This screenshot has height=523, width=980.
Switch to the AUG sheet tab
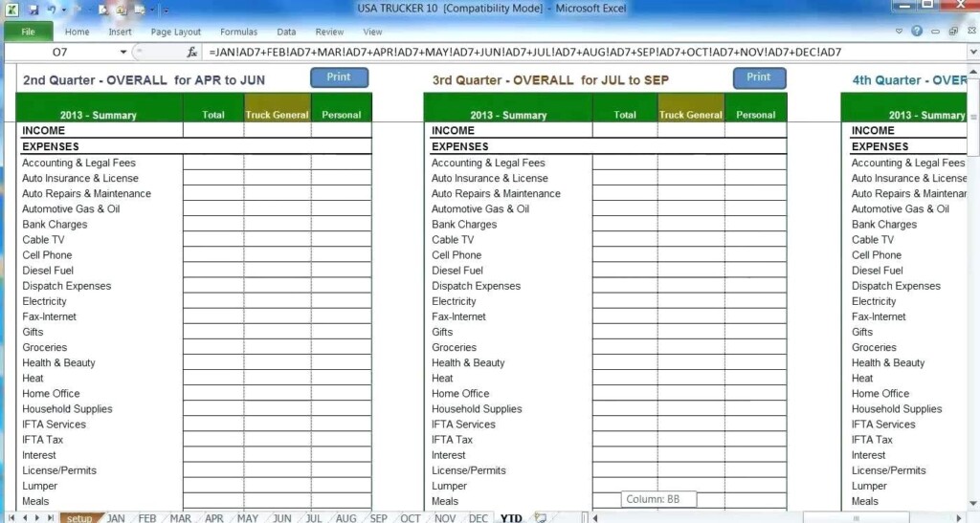[x=345, y=518]
